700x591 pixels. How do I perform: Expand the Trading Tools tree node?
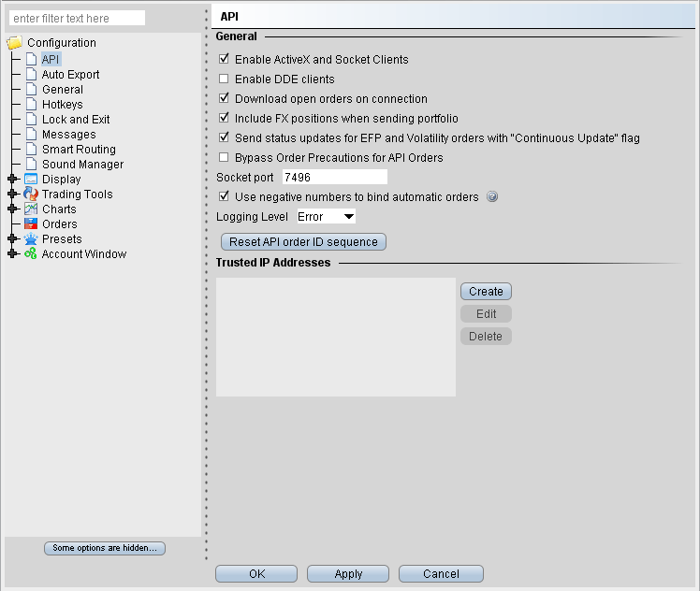click(x=12, y=195)
